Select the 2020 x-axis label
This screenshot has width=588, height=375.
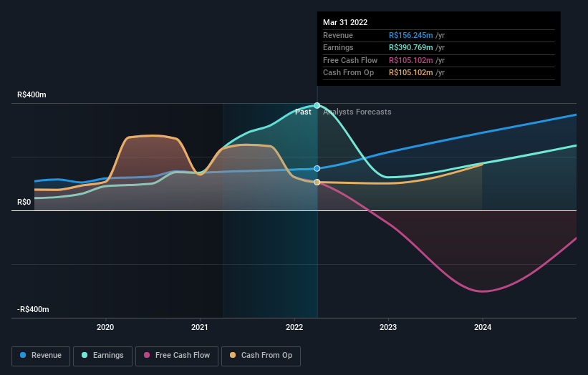coord(105,327)
